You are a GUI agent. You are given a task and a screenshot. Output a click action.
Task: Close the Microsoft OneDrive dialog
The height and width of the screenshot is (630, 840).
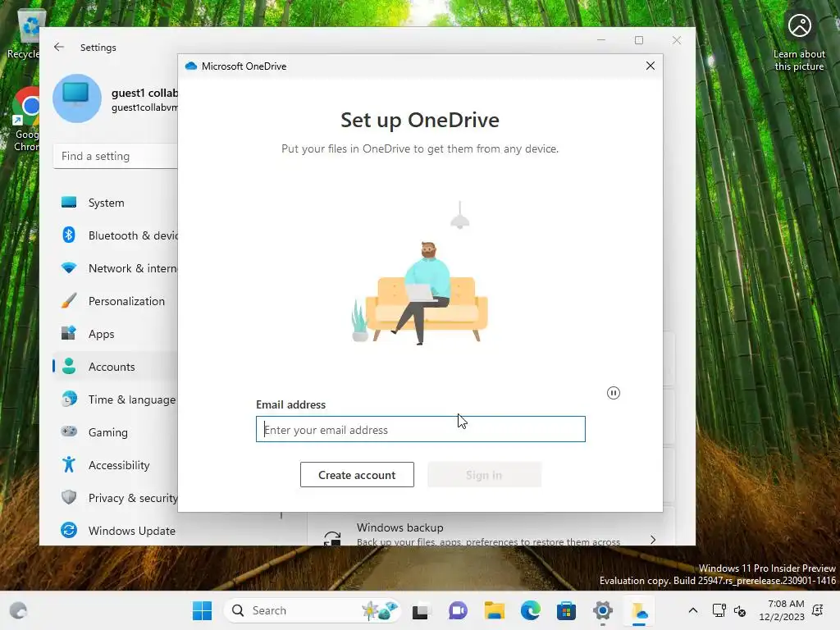point(651,66)
